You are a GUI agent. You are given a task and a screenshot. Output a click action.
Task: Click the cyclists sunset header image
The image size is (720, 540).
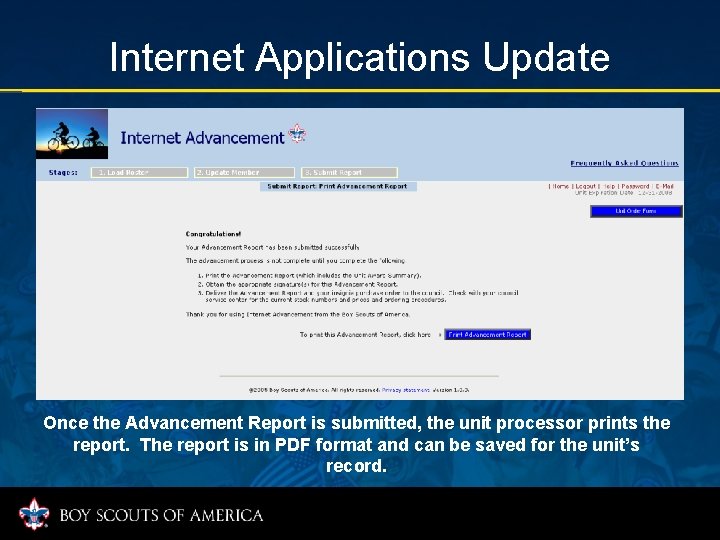tap(72, 134)
